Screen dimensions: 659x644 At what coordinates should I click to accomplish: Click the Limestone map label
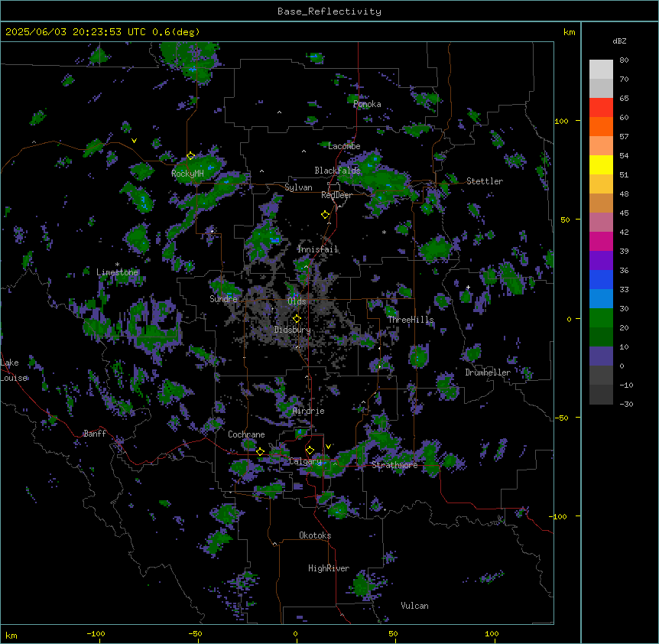click(x=117, y=272)
